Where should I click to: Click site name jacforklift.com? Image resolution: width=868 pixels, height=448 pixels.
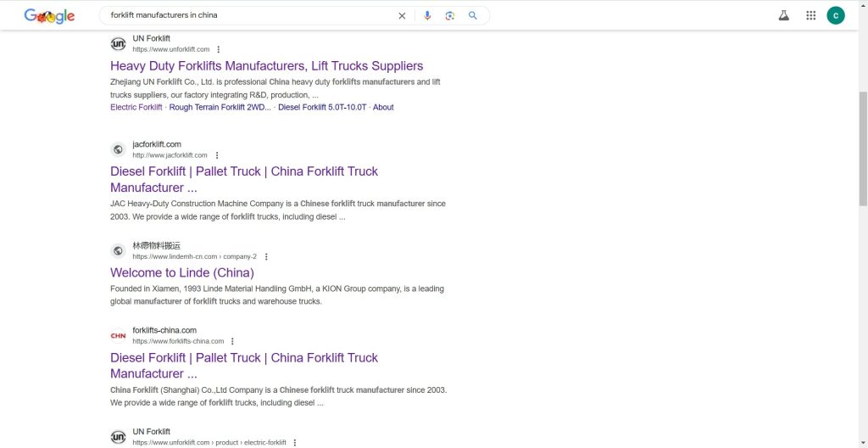pos(157,144)
